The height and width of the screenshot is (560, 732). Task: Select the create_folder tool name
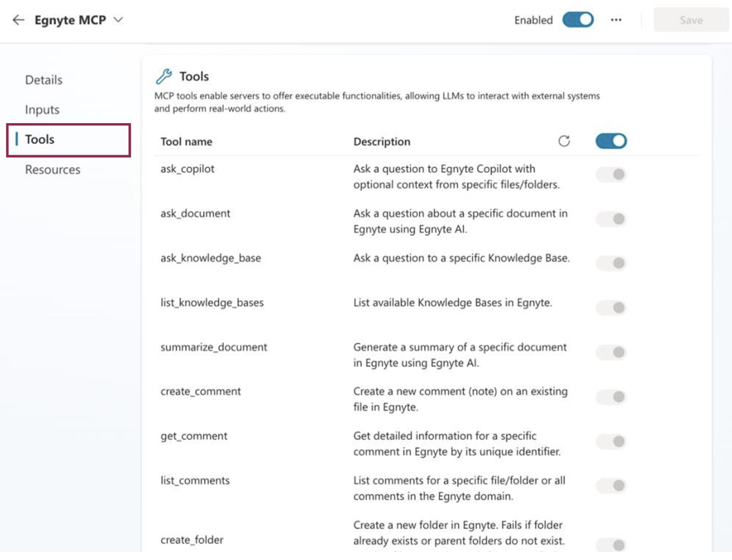tap(192, 540)
